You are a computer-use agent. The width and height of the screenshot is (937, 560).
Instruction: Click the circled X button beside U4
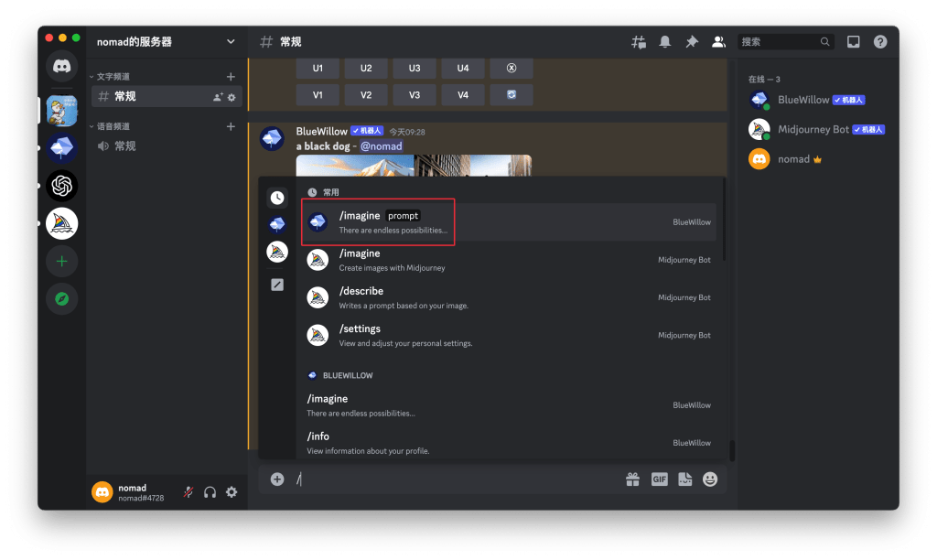(512, 68)
